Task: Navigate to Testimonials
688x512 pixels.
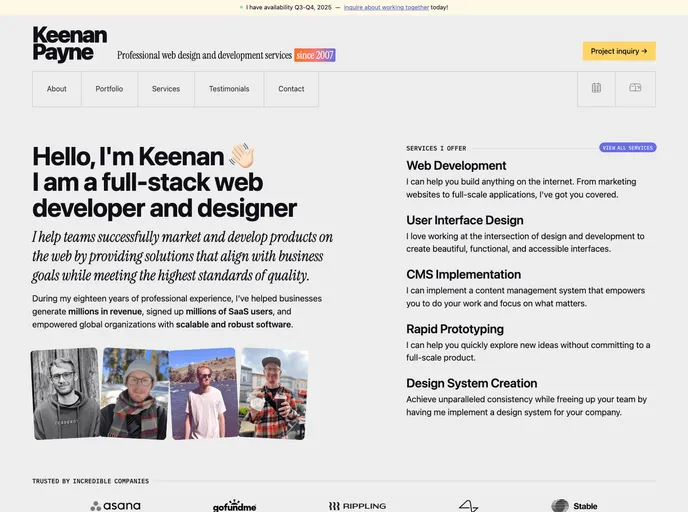Action: pos(229,89)
